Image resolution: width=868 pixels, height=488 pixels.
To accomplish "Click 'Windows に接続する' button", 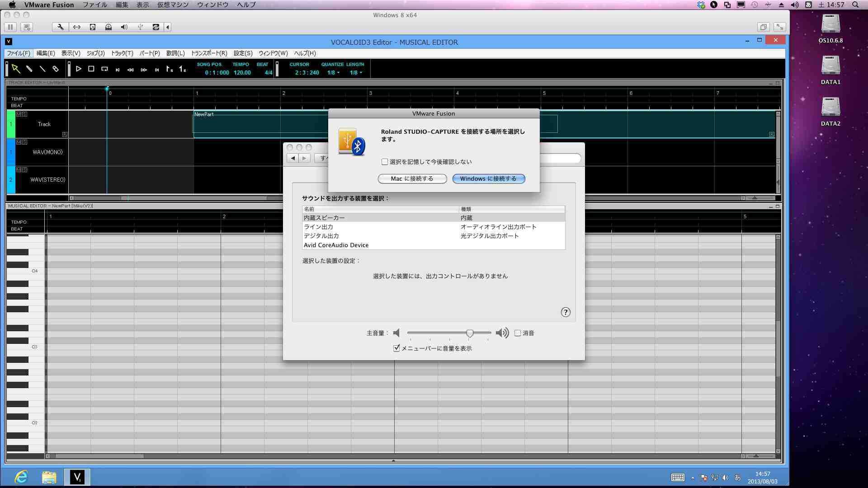I will tap(489, 179).
